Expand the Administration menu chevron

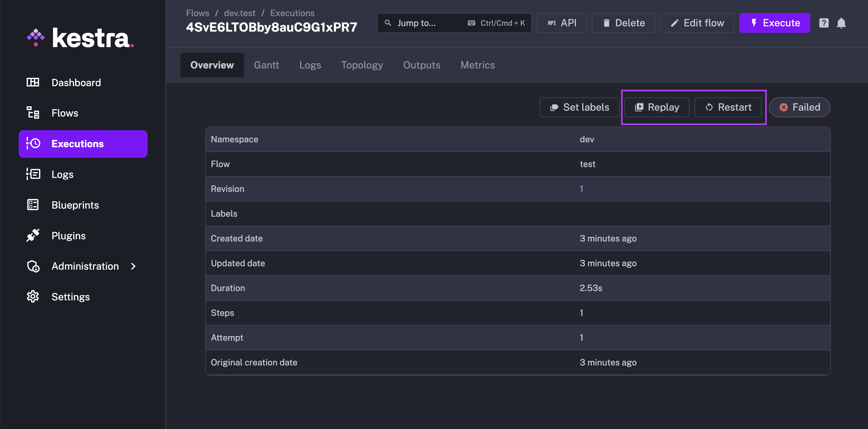point(133,266)
